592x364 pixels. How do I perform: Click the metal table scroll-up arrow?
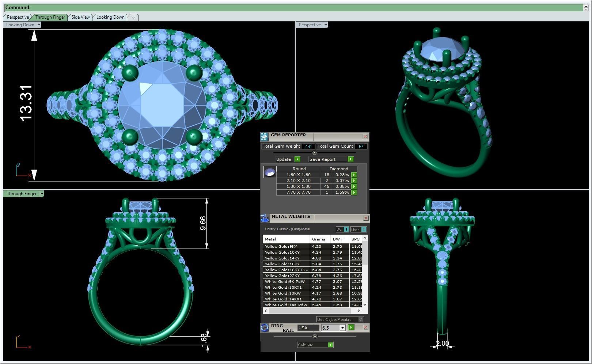tap(365, 238)
